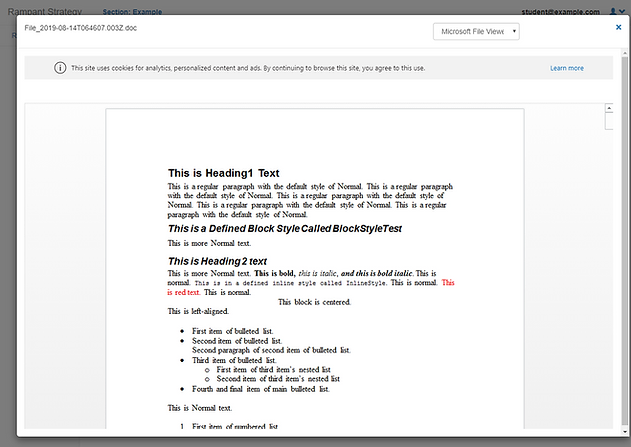Close the file preview dialog
The width and height of the screenshot is (631, 447).
pos(619,27)
